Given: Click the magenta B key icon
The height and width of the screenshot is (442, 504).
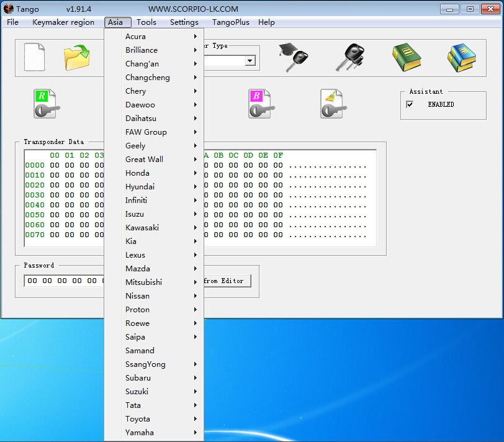Looking at the screenshot, I should [x=260, y=104].
